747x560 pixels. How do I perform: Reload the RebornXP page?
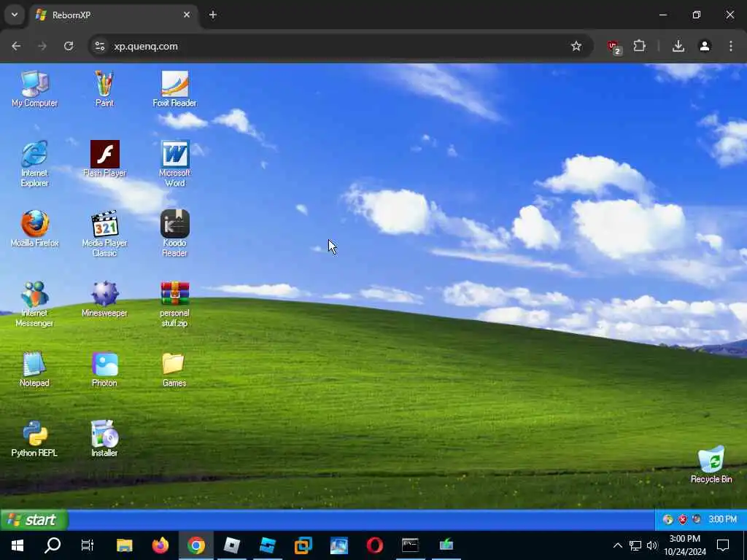[69, 46]
